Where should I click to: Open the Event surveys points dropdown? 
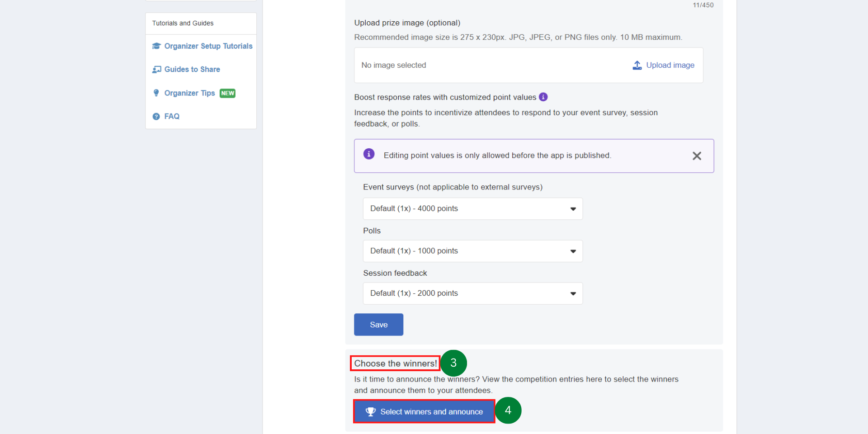click(472, 209)
